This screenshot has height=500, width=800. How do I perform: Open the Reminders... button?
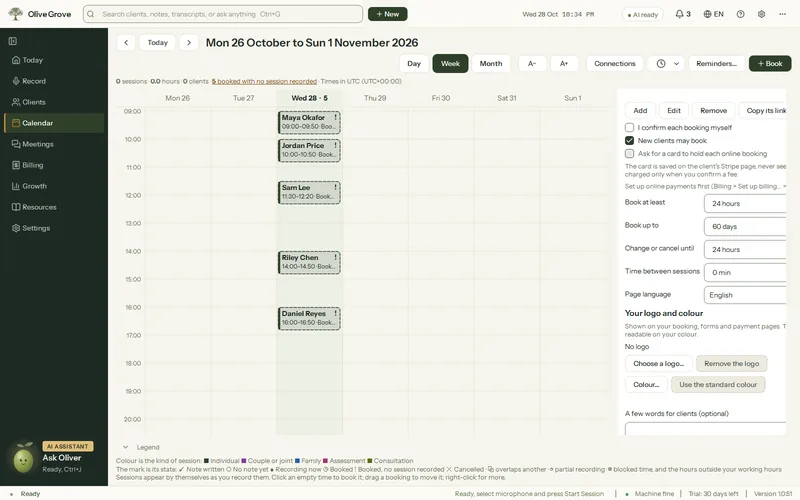[716, 64]
